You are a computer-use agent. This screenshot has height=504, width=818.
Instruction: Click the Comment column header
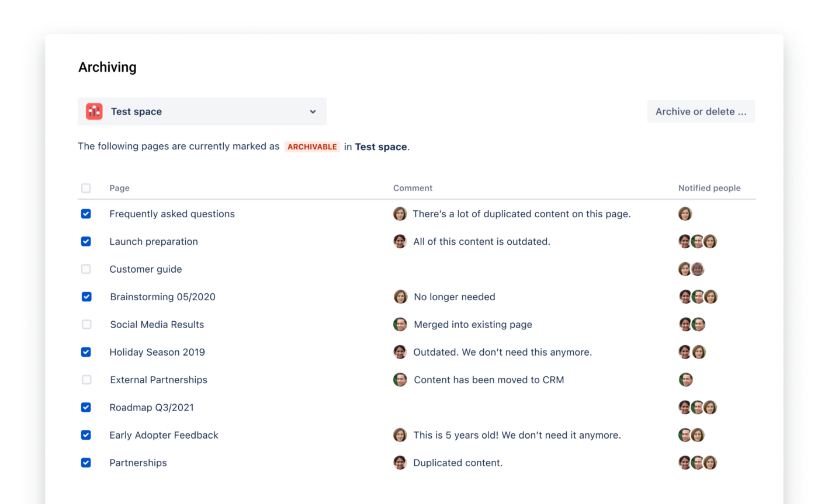click(x=413, y=188)
